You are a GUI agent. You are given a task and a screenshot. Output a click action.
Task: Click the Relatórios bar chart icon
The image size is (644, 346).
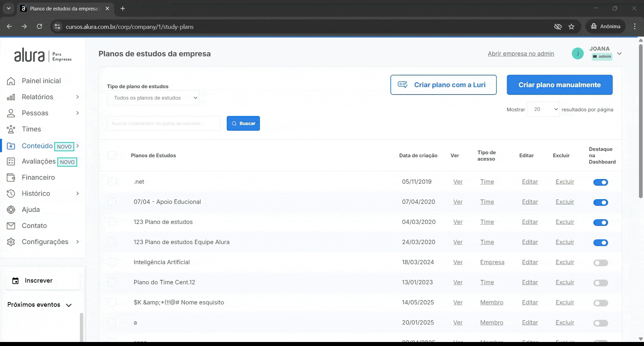point(11,97)
